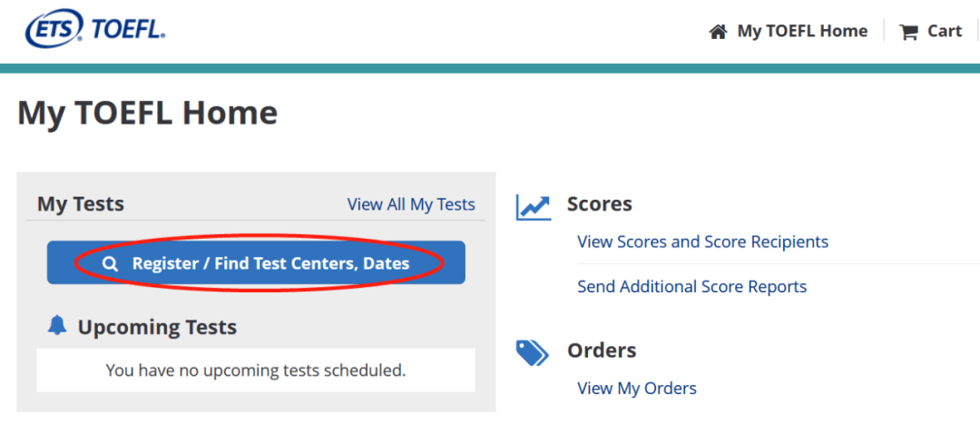Select the Upcoming Tests heading
The height and width of the screenshot is (424, 980).
[157, 327]
